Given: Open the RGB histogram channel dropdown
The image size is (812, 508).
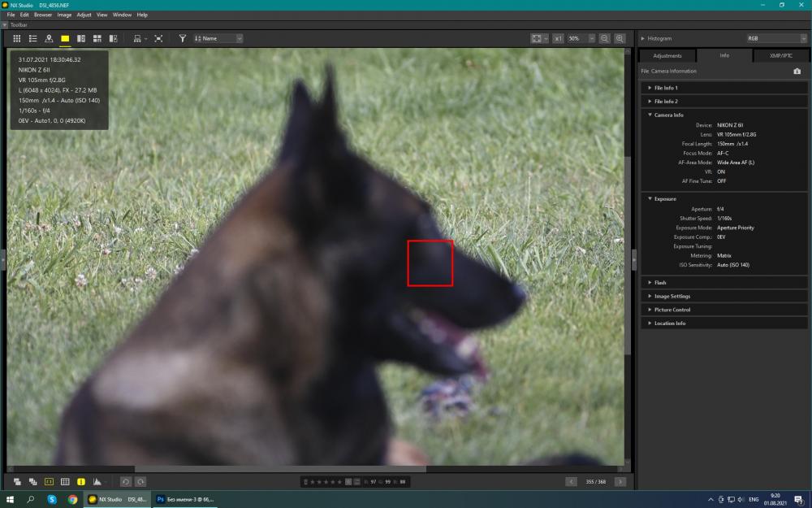Looking at the screenshot, I should 776,38.
